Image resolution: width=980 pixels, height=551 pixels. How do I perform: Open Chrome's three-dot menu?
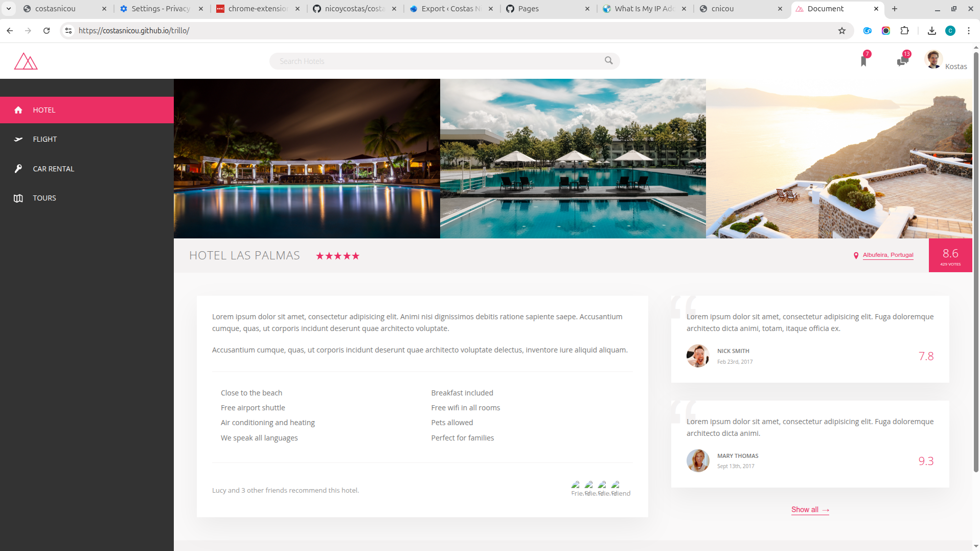pyautogui.click(x=968, y=31)
